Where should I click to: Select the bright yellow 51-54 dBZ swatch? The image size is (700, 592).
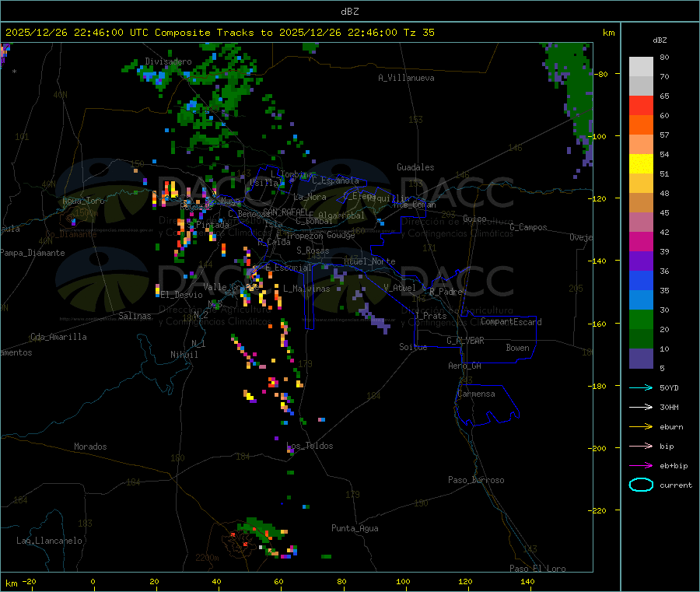click(x=641, y=164)
